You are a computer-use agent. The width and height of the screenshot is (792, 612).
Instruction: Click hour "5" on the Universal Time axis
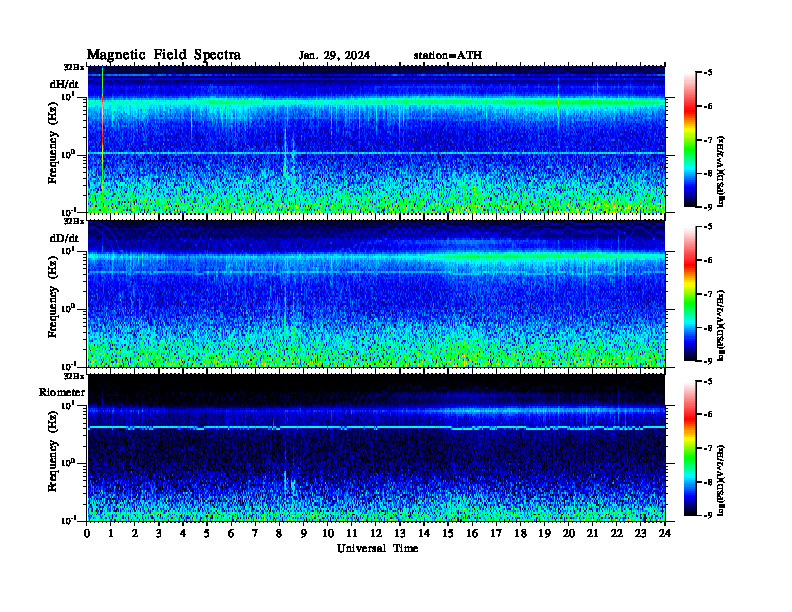[x=207, y=534]
